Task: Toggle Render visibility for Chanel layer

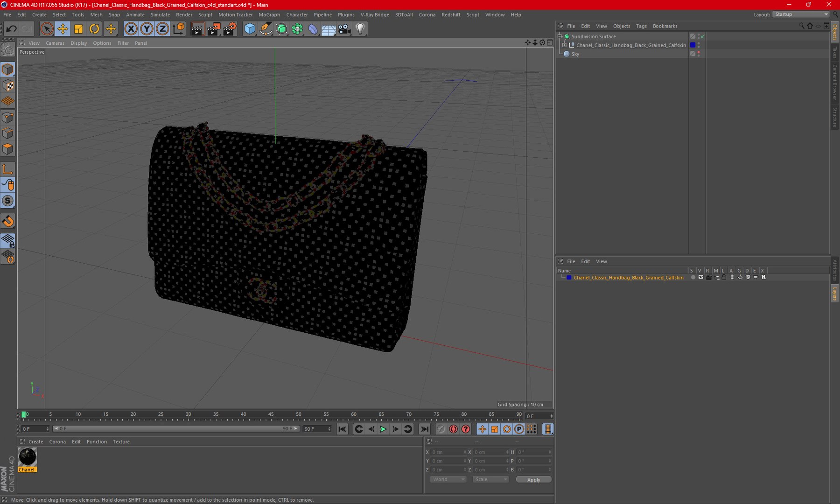Action: pos(709,277)
